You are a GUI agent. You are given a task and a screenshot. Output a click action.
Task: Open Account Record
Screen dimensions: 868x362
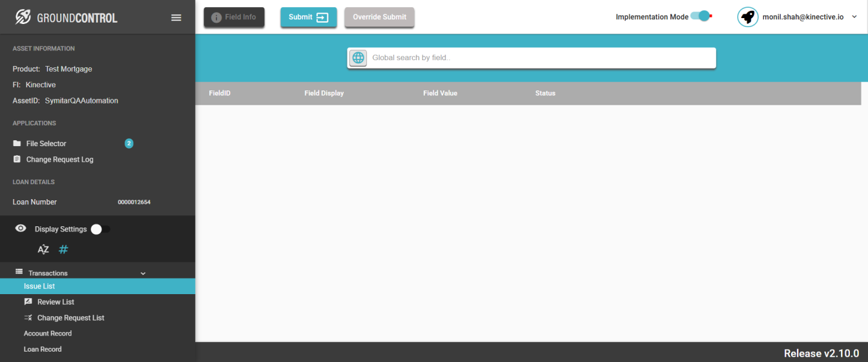click(48, 334)
